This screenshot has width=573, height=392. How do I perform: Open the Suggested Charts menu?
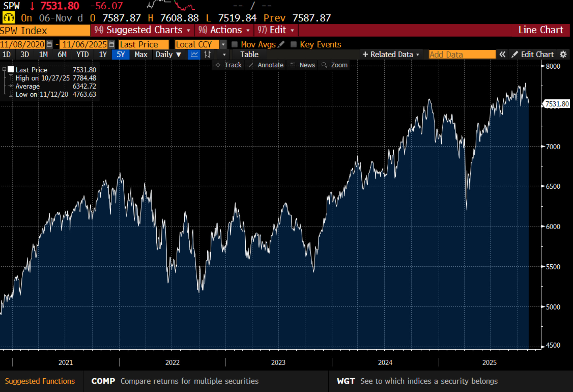click(142, 30)
